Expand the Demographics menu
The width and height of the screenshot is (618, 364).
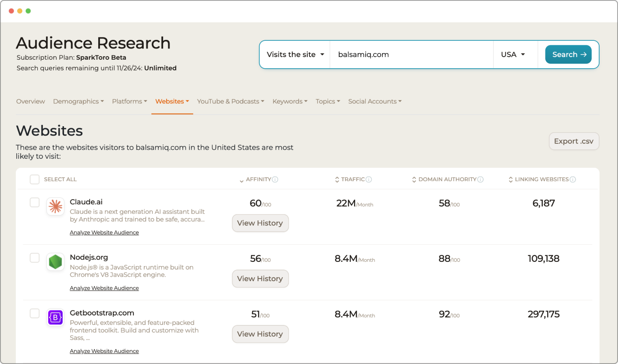click(79, 101)
